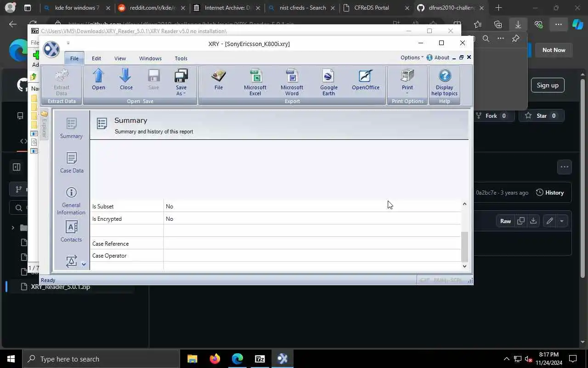
Task: Click the Windows Start button
Action: 11,359
